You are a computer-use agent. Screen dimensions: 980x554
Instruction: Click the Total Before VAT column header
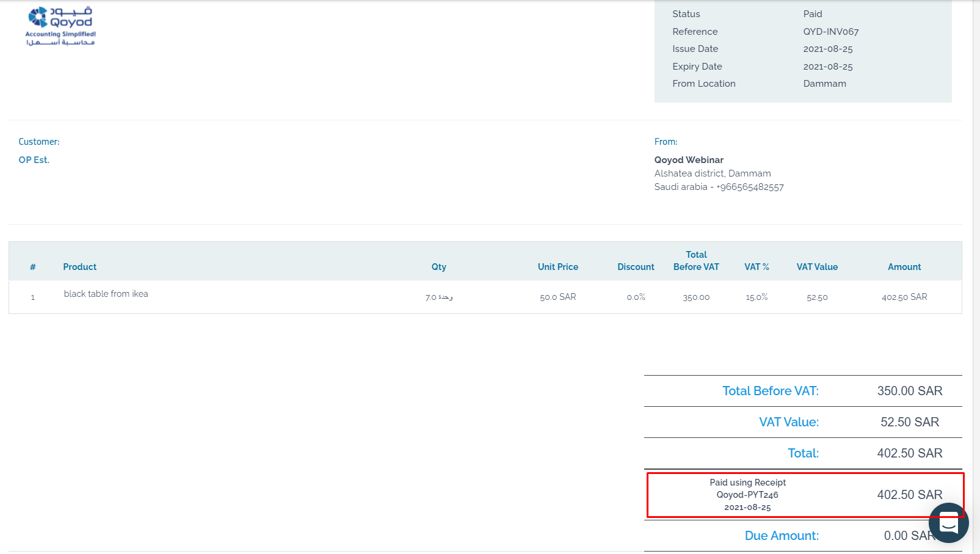696,261
